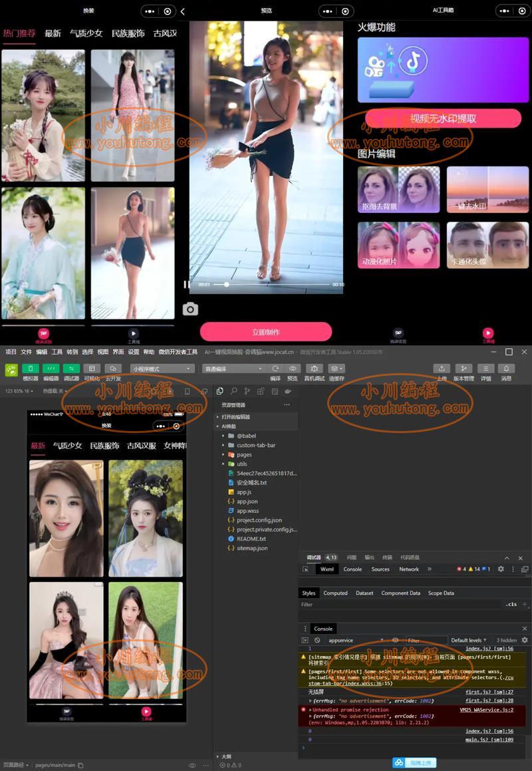The image size is (532, 771).
Task: Open 版本管理 version control icon
Action: [x=463, y=369]
